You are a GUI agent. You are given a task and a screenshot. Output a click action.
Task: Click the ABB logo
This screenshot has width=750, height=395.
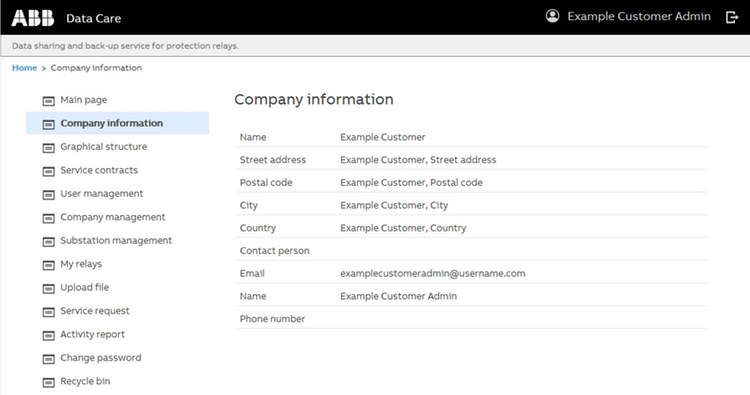point(33,18)
